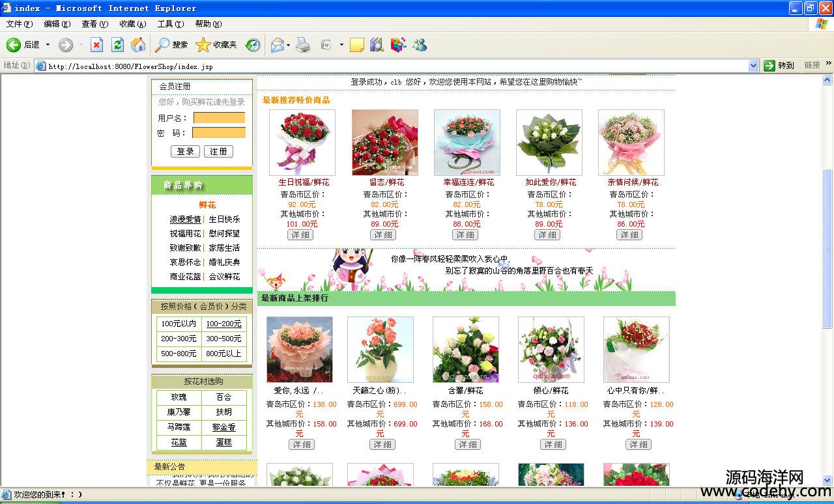The image size is (834, 504).
Task: Click the 注册 register button
Action: click(x=218, y=151)
